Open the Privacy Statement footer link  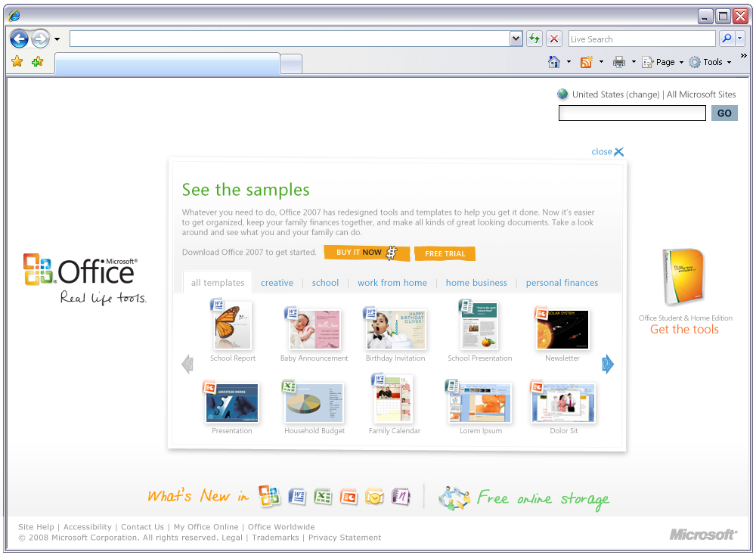[345, 538]
